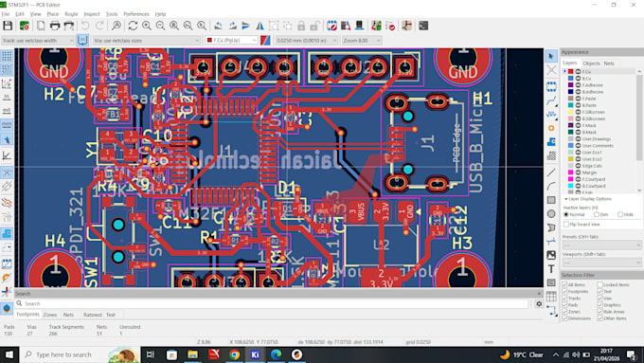Viewport: 644px width, 363px height.
Task: Select the Draw Line tool
Action: point(551,172)
